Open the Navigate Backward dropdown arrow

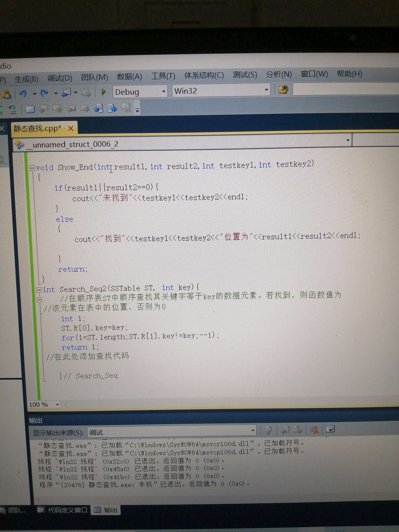coord(76,92)
